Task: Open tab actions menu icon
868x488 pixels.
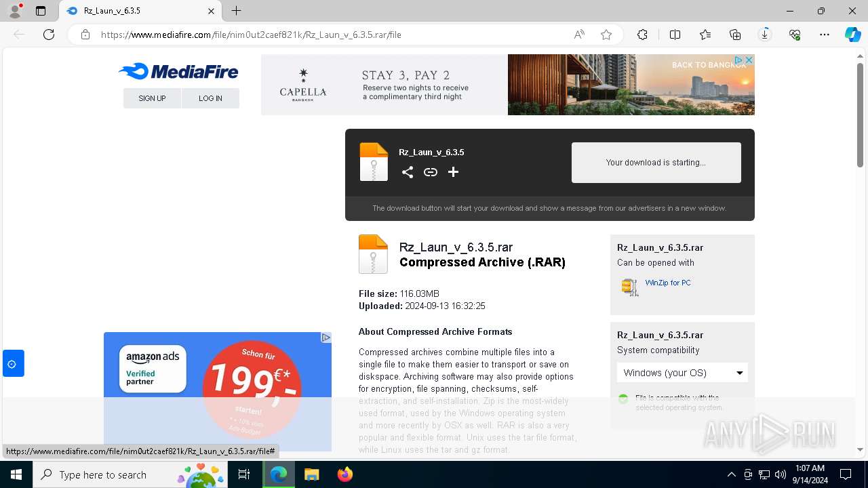Action: pos(41,11)
